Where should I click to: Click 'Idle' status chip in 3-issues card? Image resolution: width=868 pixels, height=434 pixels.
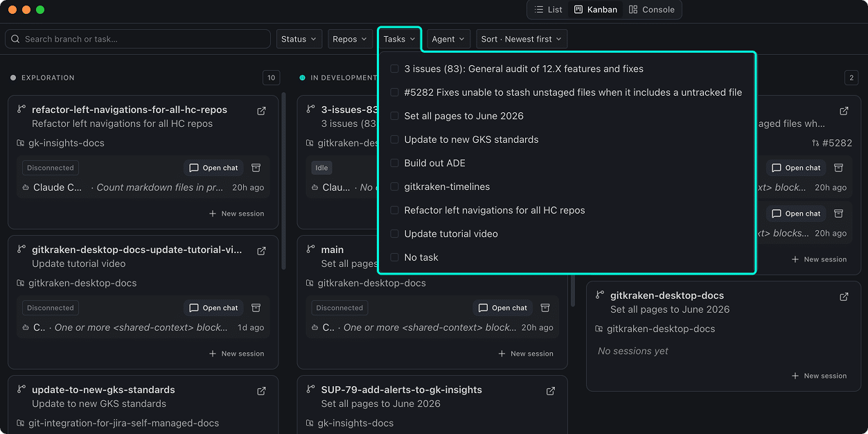click(x=321, y=168)
